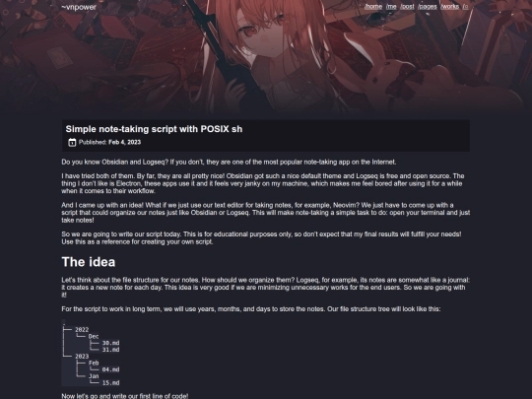Screen dimensions: 532x399
Task: Click the 2022 folder in file tree
Action: (x=82, y=329)
